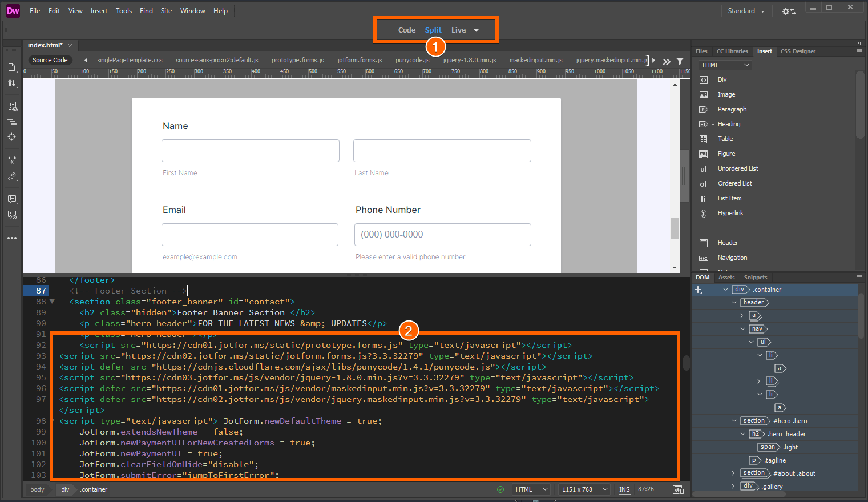Screen dimensions: 868x502
Task: Switch to the CSS Designer tab
Action: (798, 51)
